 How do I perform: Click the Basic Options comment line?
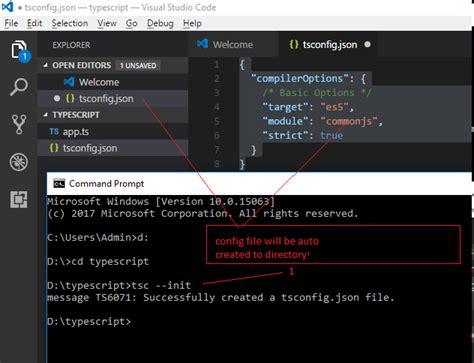click(x=317, y=93)
